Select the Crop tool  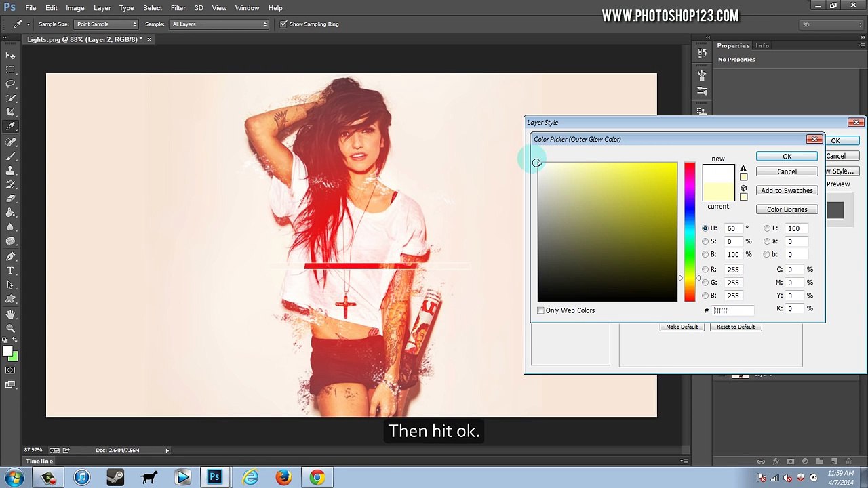(x=10, y=113)
